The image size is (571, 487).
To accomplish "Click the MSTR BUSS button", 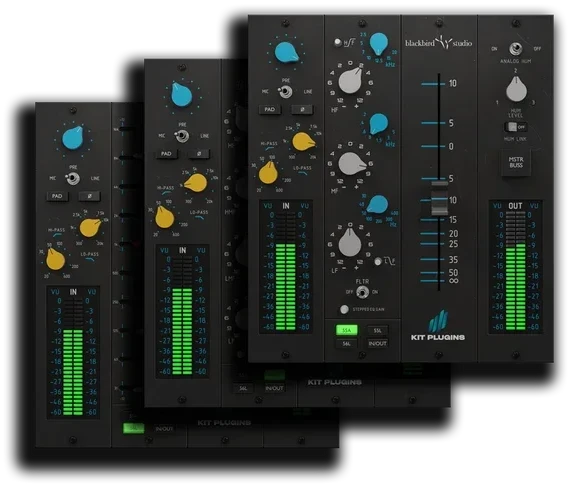I will coord(516,162).
